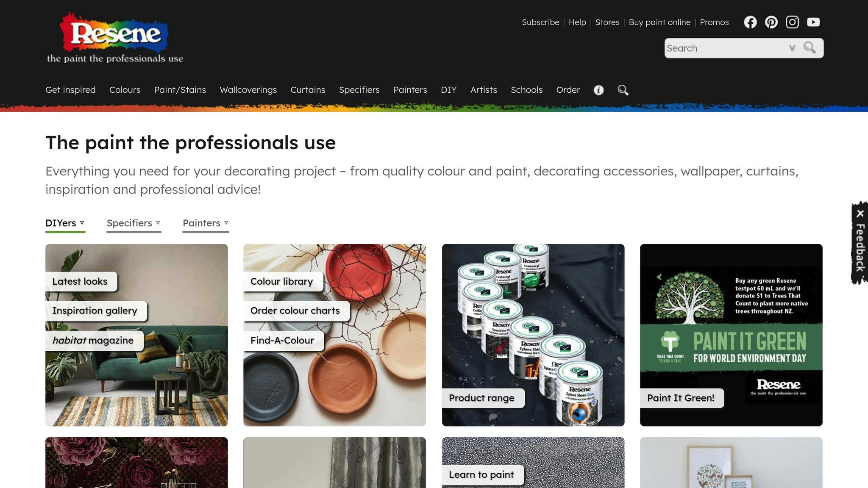Image resolution: width=868 pixels, height=488 pixels.
Task: Click the Resene logo
Action: (x=115, y=38)
